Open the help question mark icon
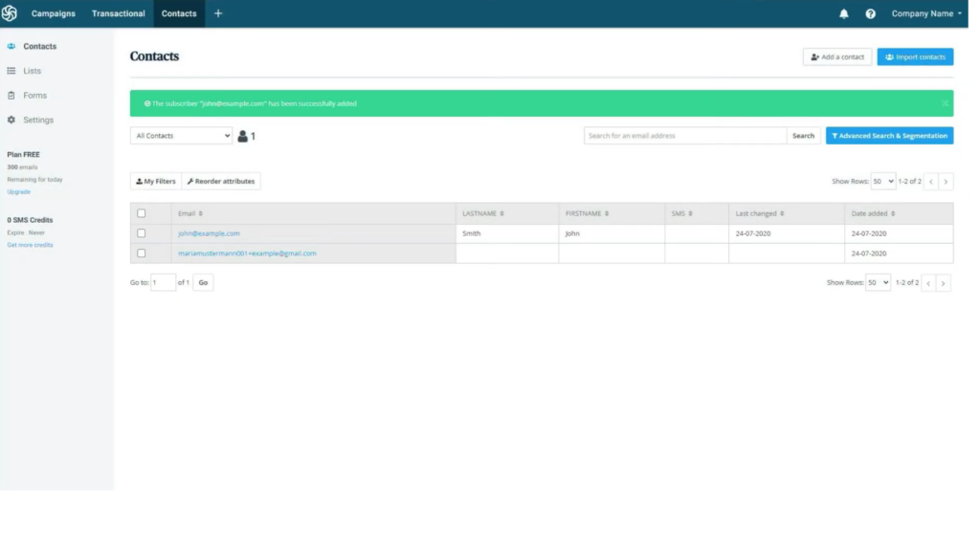 coord(870,13)
